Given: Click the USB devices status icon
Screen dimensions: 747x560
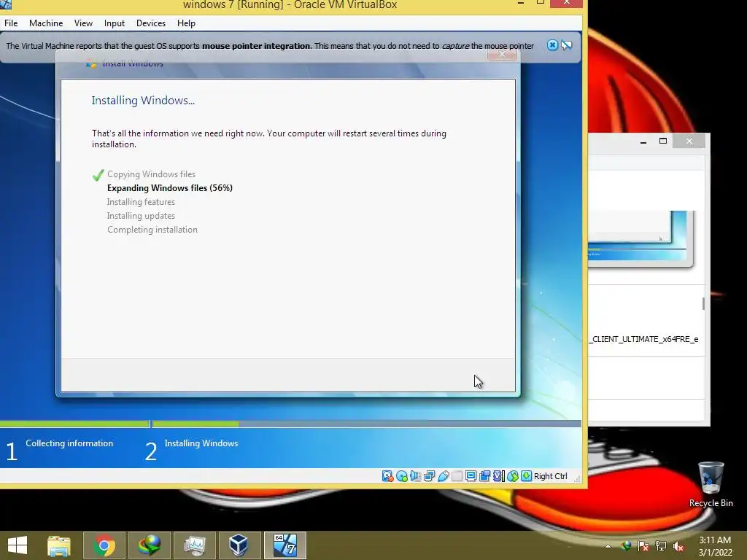Looking at the screenshot, I should tap(443, 475).
